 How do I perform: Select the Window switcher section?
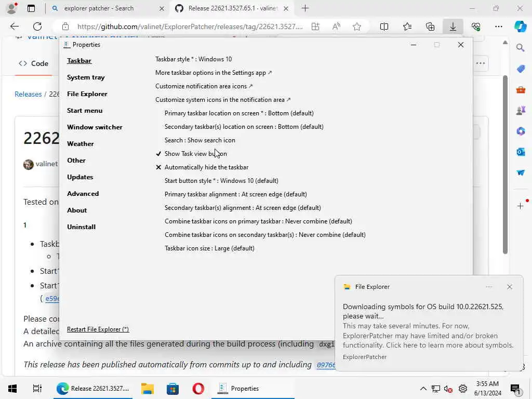click(95, 127)
